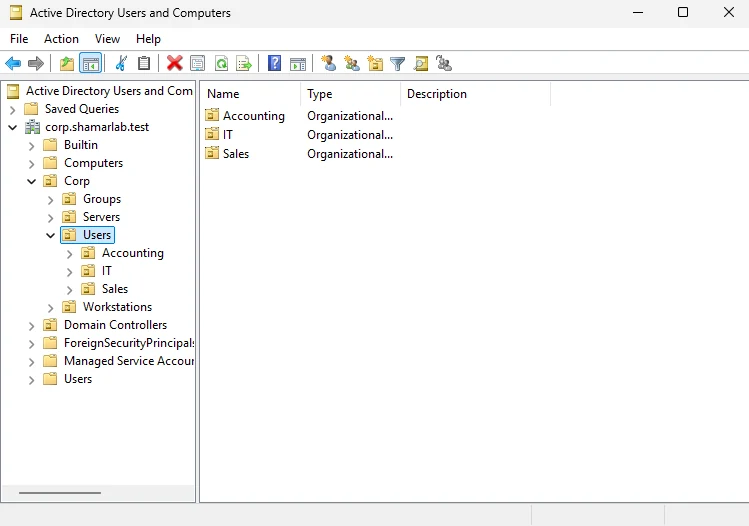Expand Managed Service Accounts node
749x526 pixels.
click(32, 362)
